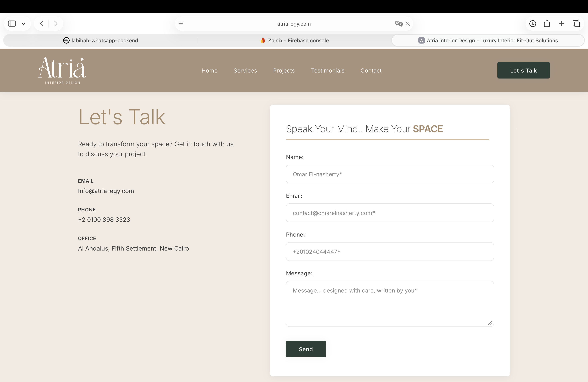588x382 pixels.
Task: Click the browser back navigation arrow
Action: pyautogui.click(x=41, y=23)
